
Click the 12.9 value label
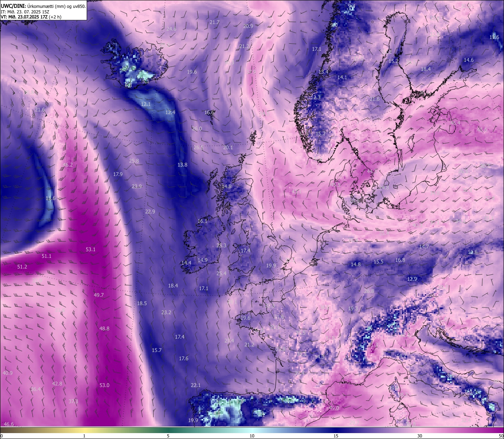coord(412,279)
